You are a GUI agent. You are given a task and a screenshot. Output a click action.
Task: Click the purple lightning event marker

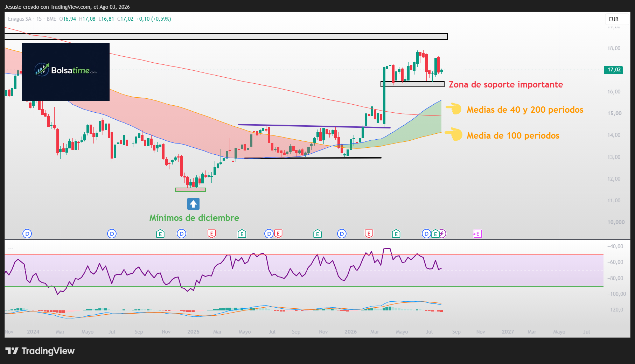point(442,234)
